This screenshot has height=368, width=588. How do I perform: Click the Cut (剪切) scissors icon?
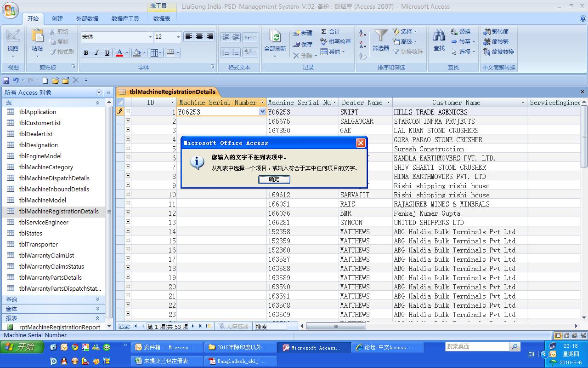(52, 32)
